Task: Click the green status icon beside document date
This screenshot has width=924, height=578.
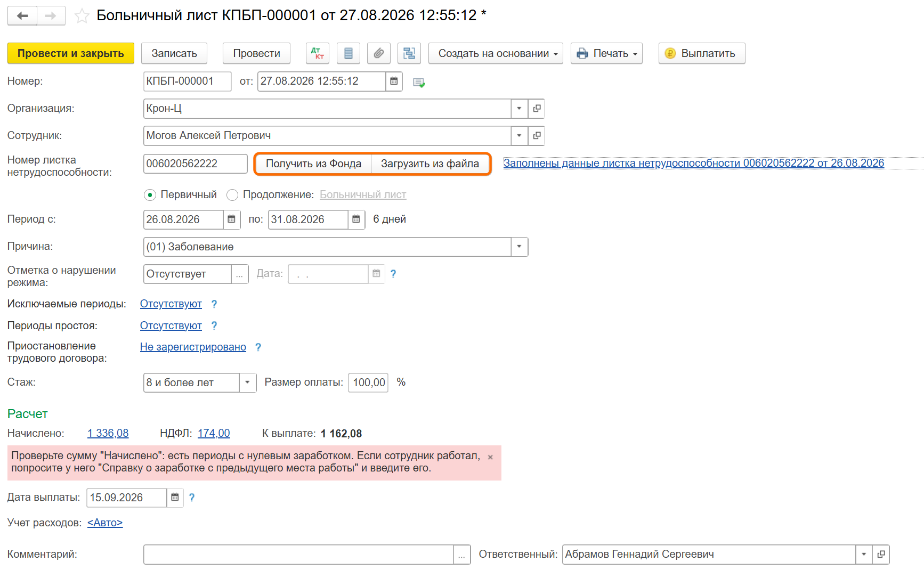Action: (x=419, y=83)
